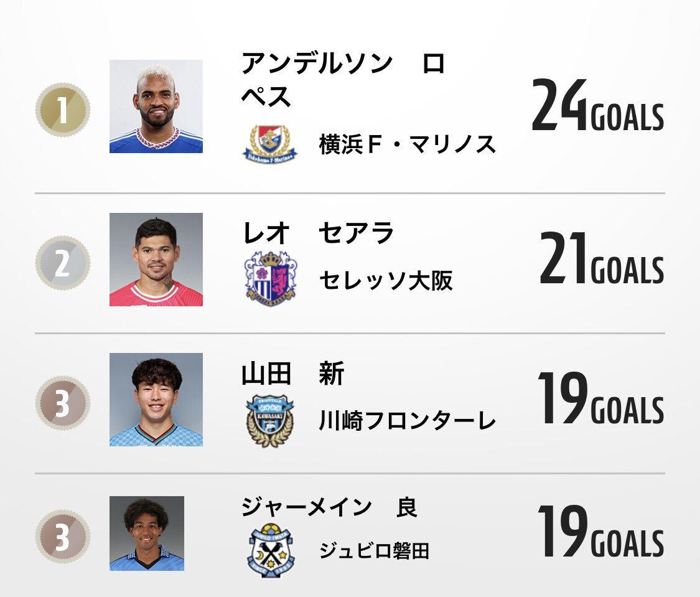Image resolution: width=700 pixels, height=597 pixels.
Task: Click player name レオ セアラ
Action: (x=319, y=233)
